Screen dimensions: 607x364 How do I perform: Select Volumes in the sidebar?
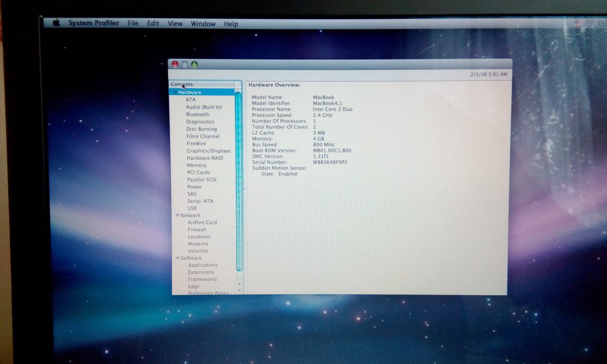(198, 251)
